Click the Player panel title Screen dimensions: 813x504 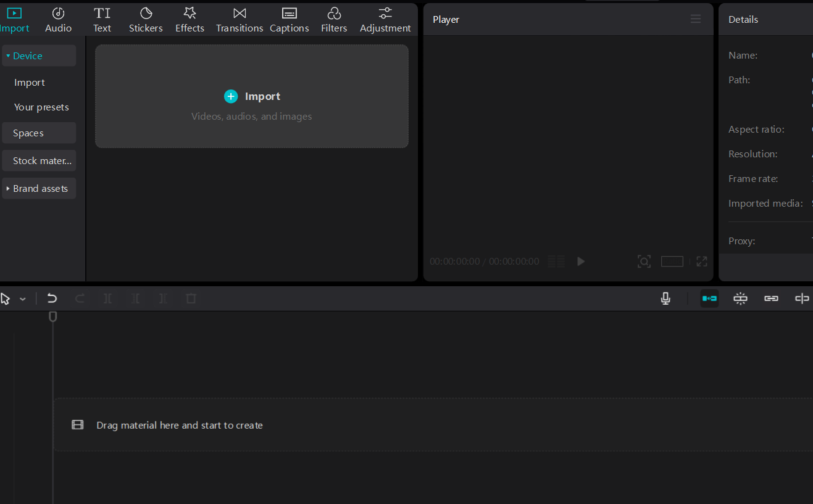pyautogui.click(x=446, y=20)
